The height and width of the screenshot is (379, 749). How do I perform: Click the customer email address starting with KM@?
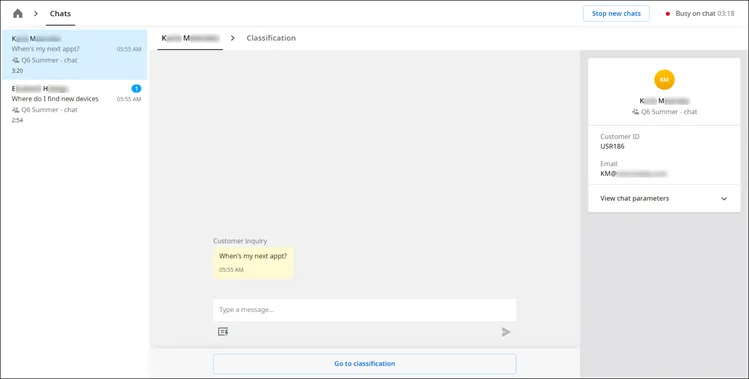click(x=633, y=174)
